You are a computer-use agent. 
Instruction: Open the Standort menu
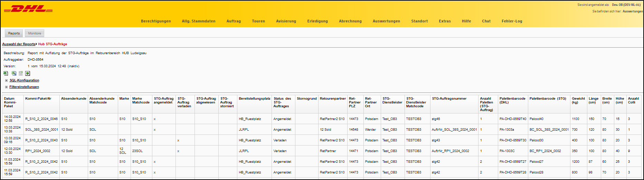[x=419, y=21]
